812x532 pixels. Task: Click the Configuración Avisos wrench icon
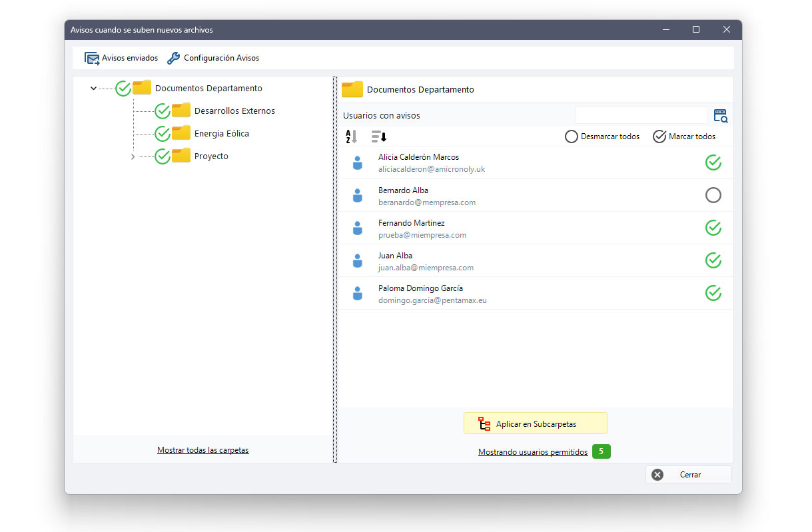tap(173, 58)
